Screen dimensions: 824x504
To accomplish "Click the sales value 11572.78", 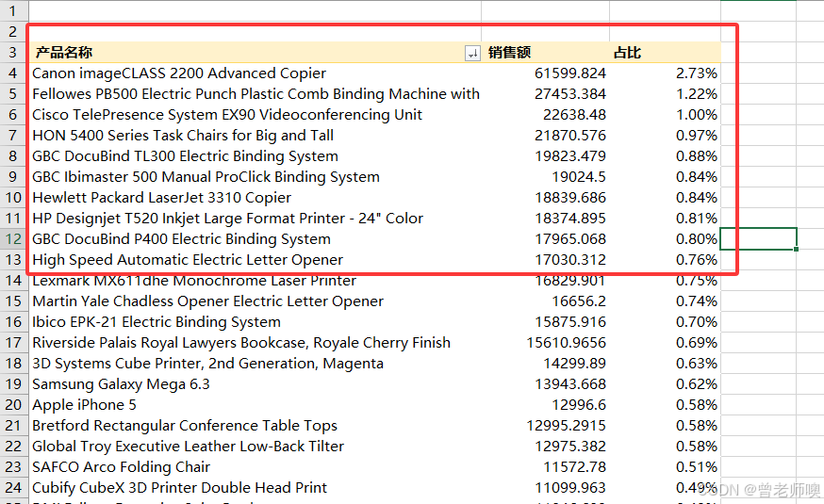I will click(x=546, y=467).
